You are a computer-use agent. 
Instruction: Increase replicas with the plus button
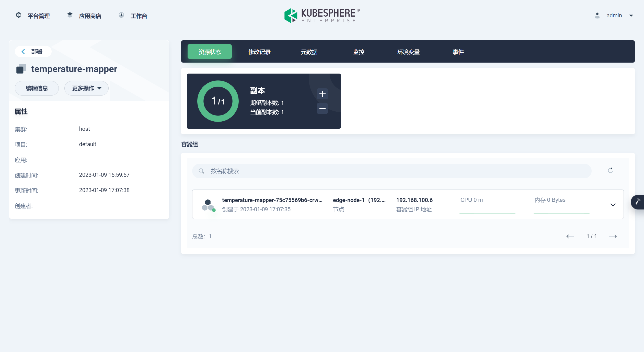tap(322, 94)
